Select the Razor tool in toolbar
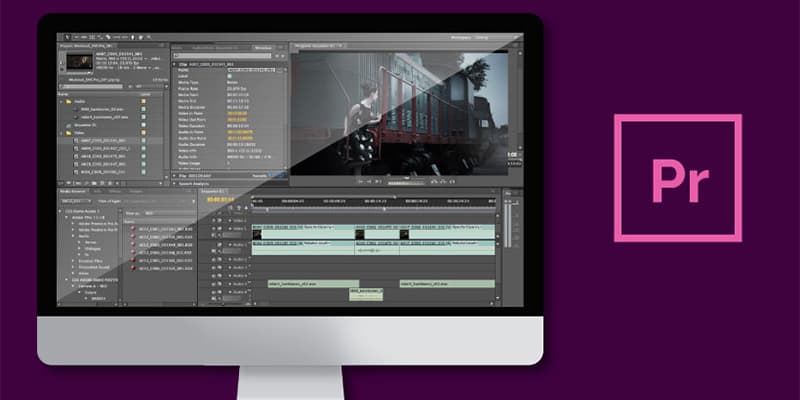The height and width of the screenshot is (400, 800). (x=108, y=37)
